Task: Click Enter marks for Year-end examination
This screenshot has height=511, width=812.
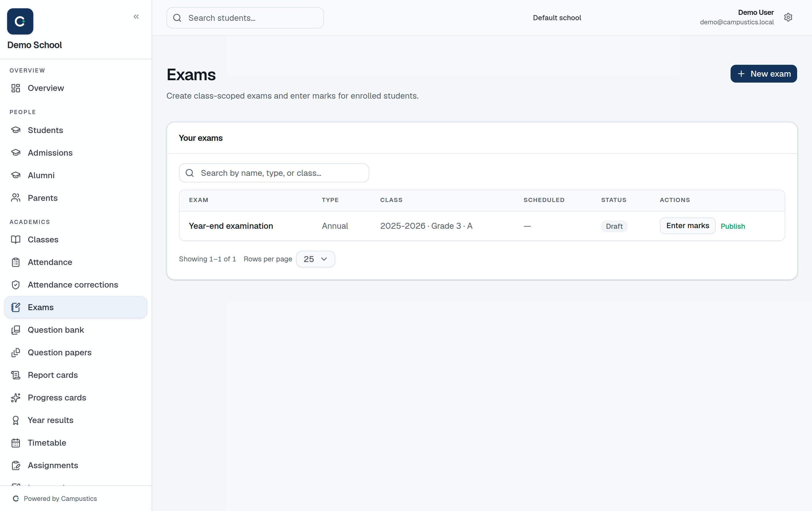Action: [x=687, y=226]
